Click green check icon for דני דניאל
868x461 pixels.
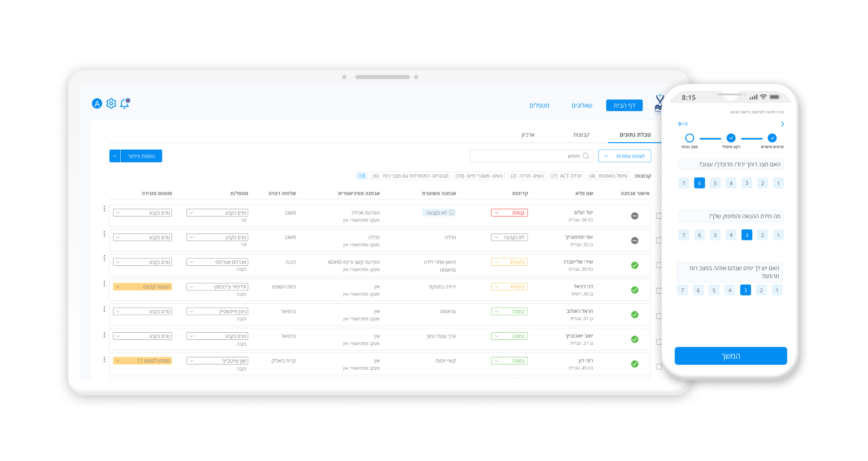635,290
